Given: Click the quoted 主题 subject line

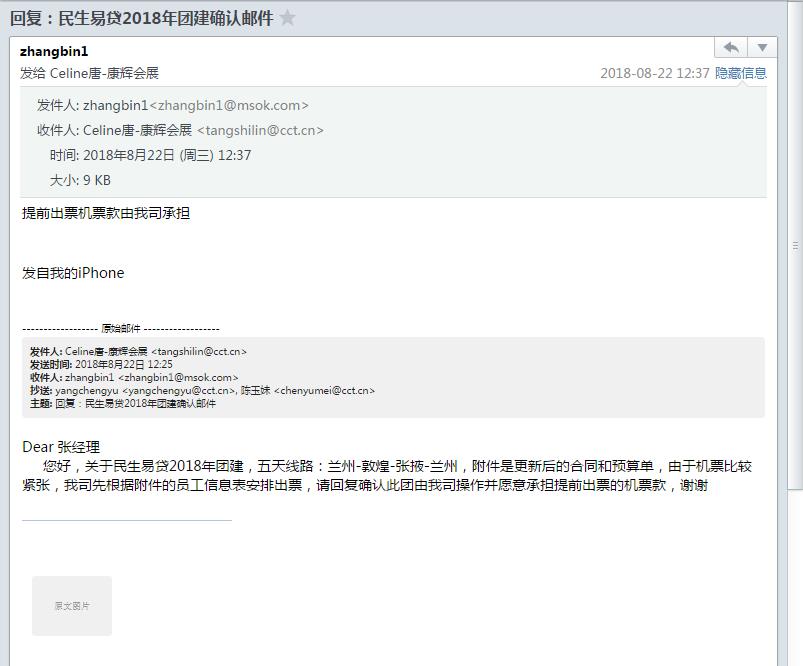Looking at the screenshot, I should point(123,404).
